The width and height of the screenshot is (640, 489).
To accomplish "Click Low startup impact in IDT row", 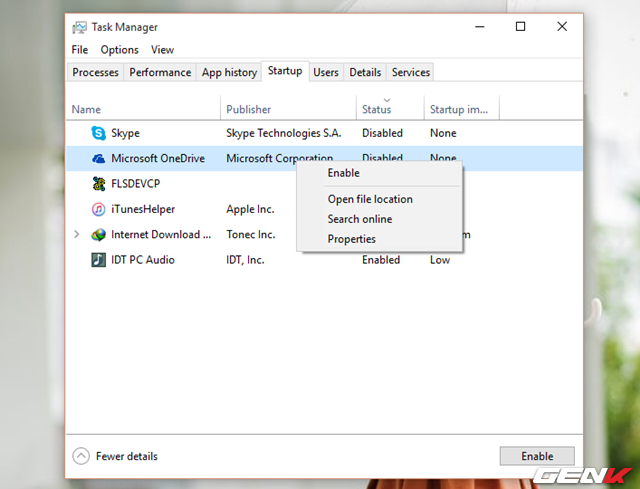I will tap(440, 260).
